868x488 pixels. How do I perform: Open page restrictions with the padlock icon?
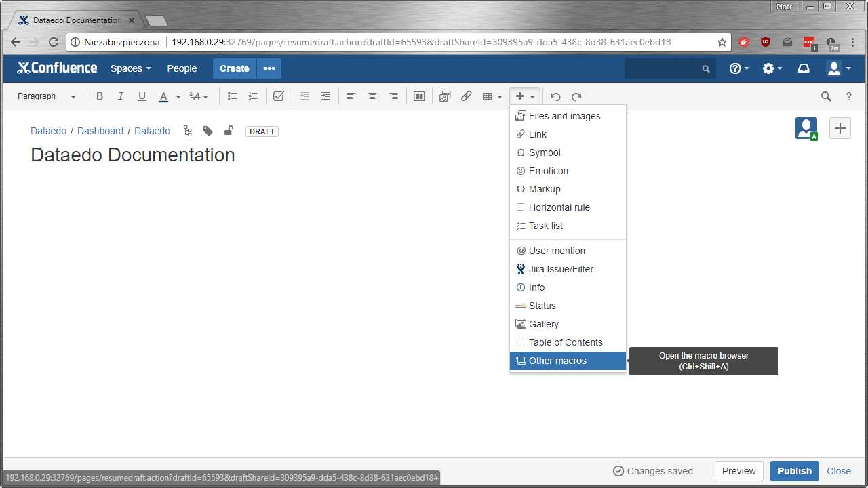pyautogui.click(x=228, y=130)
